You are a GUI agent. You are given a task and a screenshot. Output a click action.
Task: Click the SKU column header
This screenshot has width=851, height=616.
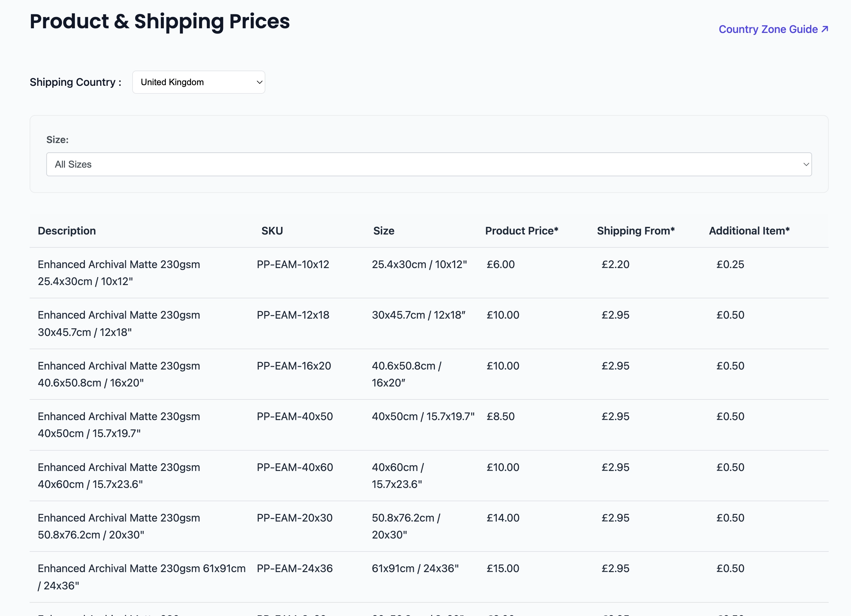click(x=272, y=231)
